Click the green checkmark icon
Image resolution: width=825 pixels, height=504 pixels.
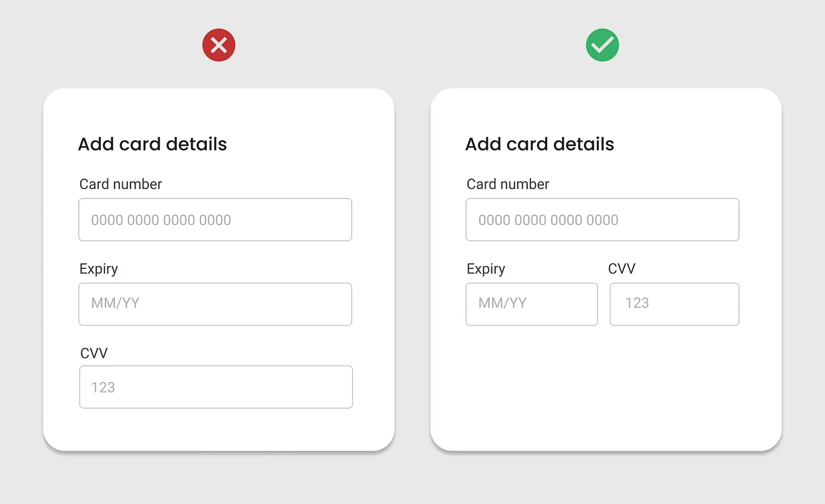tap(602, 45)
